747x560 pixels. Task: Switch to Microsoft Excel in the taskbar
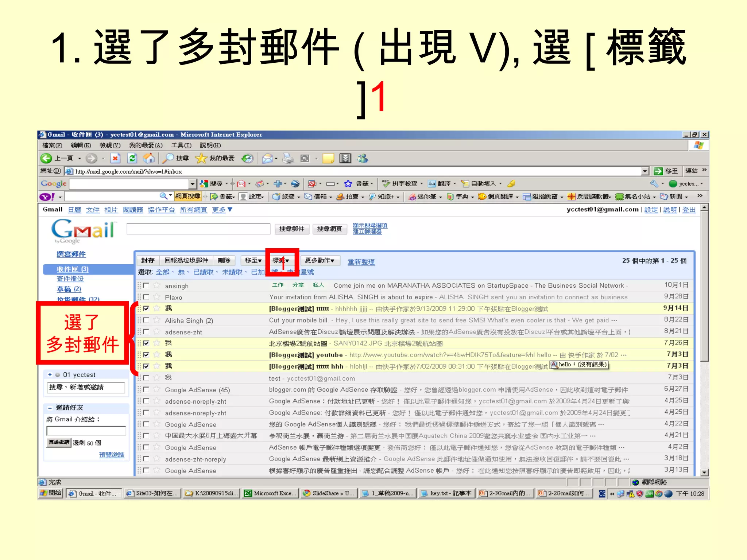[x=270, y=493]
